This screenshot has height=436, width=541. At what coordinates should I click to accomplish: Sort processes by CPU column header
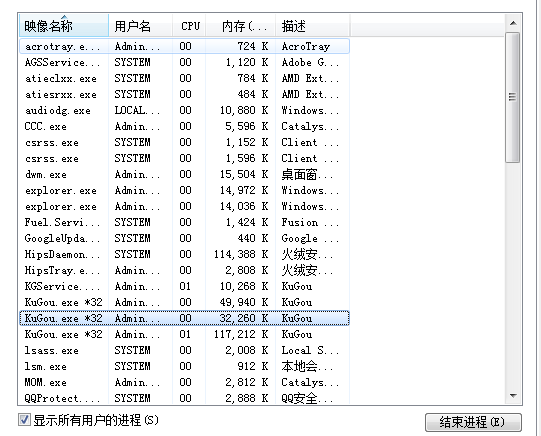click(x=189, y=26)
